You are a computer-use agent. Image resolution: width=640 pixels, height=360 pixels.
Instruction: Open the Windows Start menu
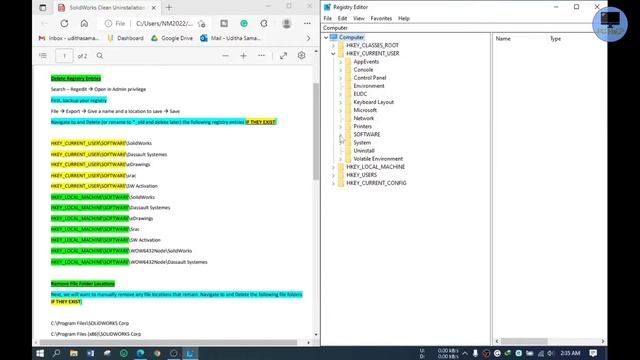[x=40, y=353]
